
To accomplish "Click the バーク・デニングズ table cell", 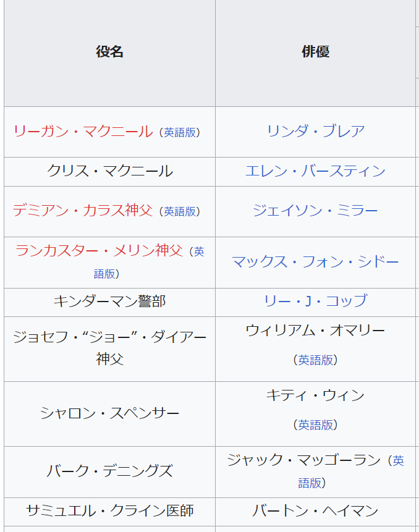I will (109, 471).
